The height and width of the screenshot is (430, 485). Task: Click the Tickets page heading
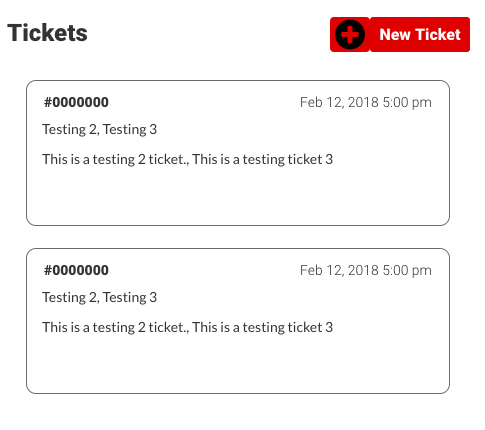click(47, 33)
